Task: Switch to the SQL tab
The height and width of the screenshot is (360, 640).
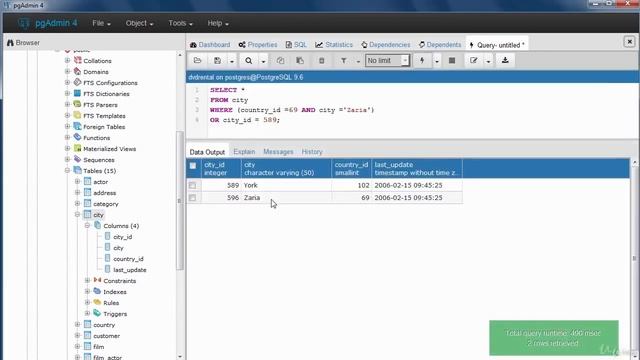Action: 296,45
